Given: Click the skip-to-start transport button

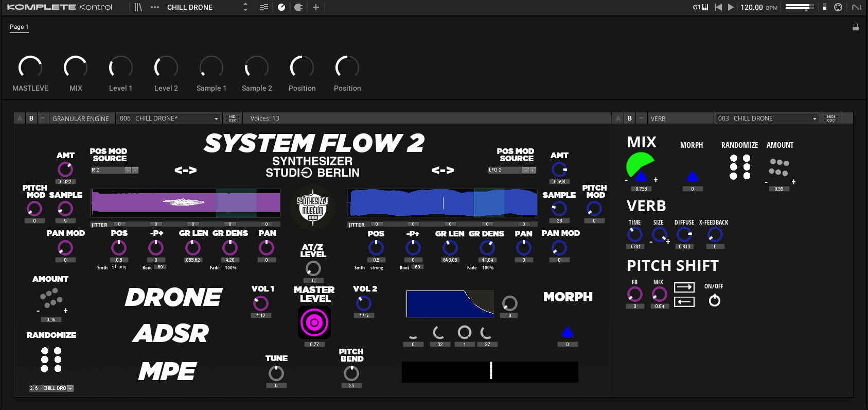Looking at the screenshot, I should tap(718, 7).
